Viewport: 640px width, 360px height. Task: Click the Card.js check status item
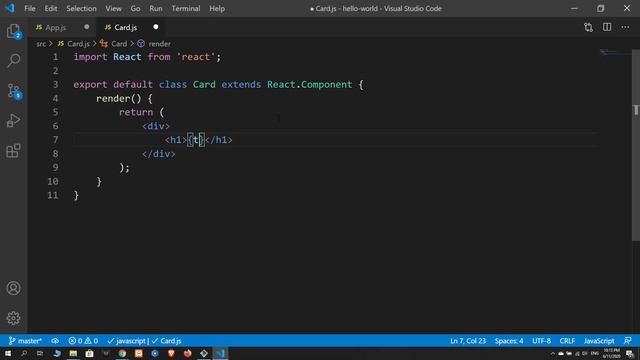pos(167,341)
